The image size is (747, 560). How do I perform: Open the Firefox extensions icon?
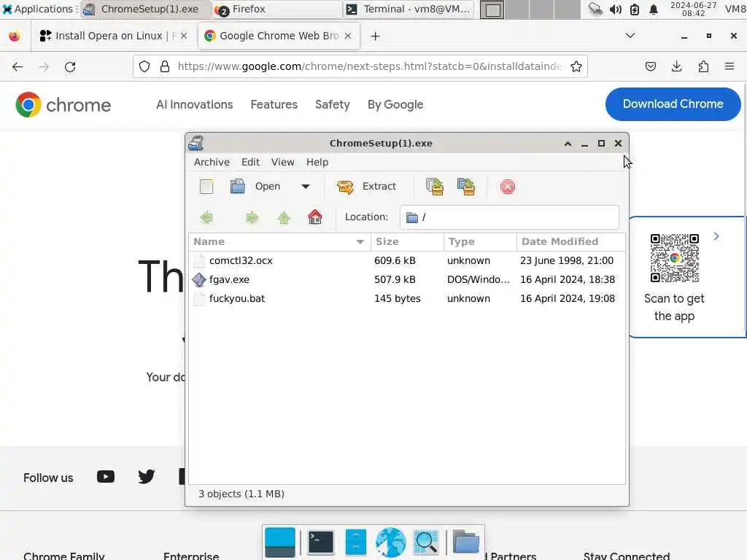pos(703,66)
